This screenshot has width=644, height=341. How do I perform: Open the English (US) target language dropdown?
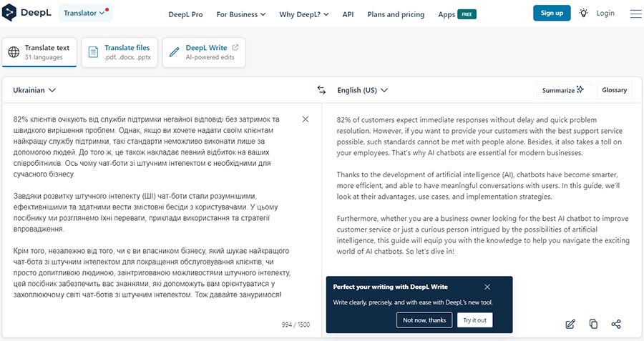(x=362, y=90)
